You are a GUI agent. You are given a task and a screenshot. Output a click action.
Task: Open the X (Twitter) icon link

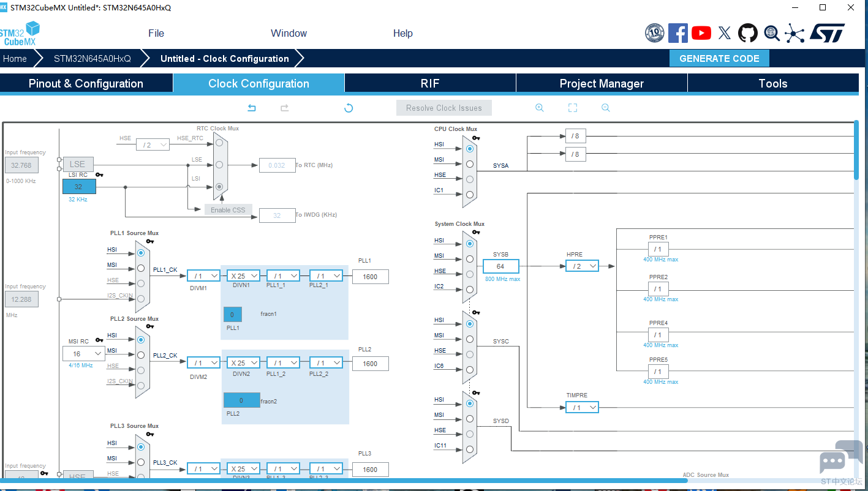(725, 33)
